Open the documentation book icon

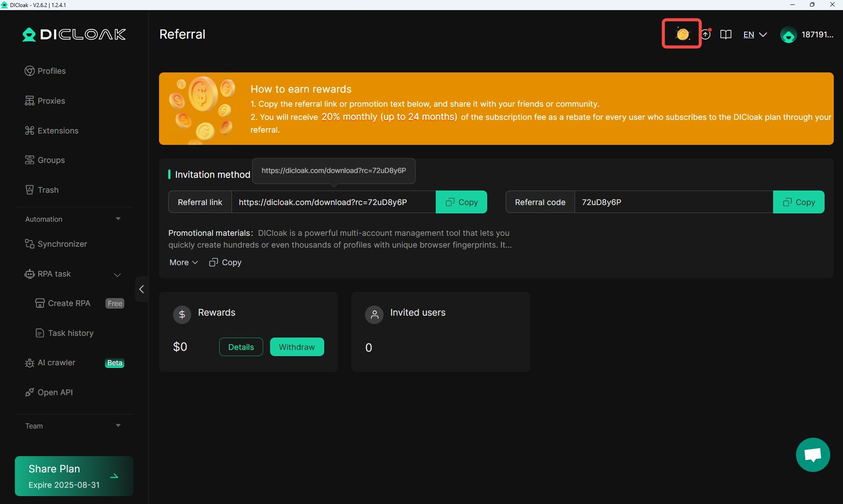click(x=726, y=34)
